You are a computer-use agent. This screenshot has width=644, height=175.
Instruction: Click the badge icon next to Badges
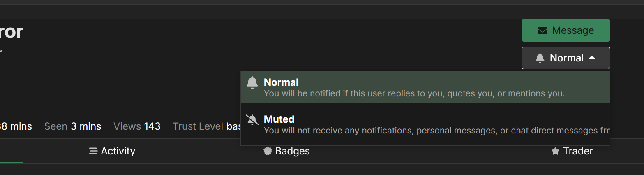click(268, 152)
